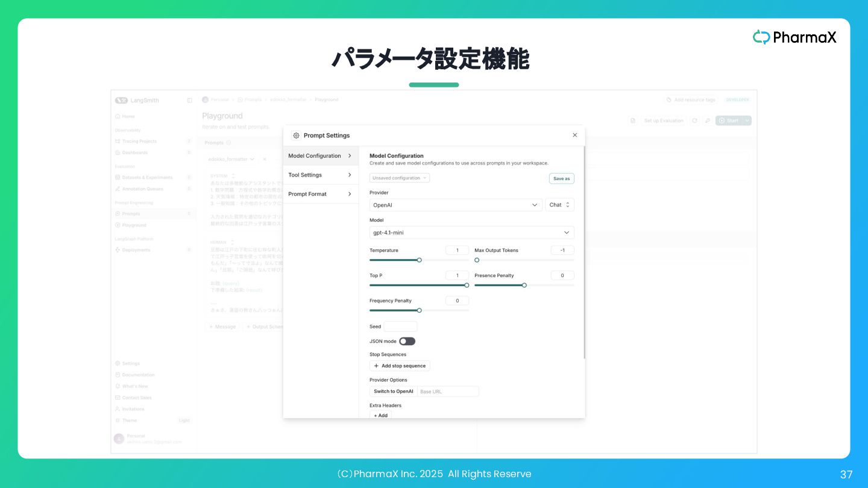Click the LangSmith logo in the sidebar
The width and height of the screenshot is (868, 488).
[137, 101]
